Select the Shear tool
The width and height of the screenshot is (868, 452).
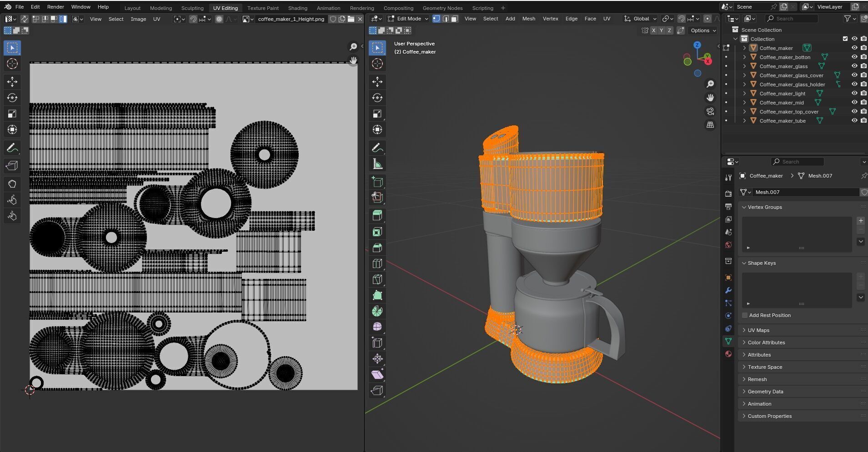pyautogui.click(x=377, y=375)
